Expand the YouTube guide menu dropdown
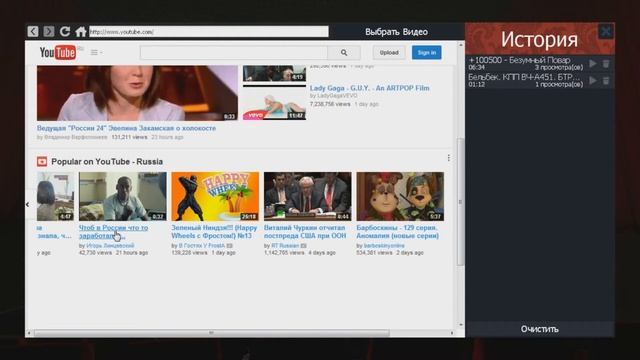This screenshot has height=360, width=640. point(96,52)
